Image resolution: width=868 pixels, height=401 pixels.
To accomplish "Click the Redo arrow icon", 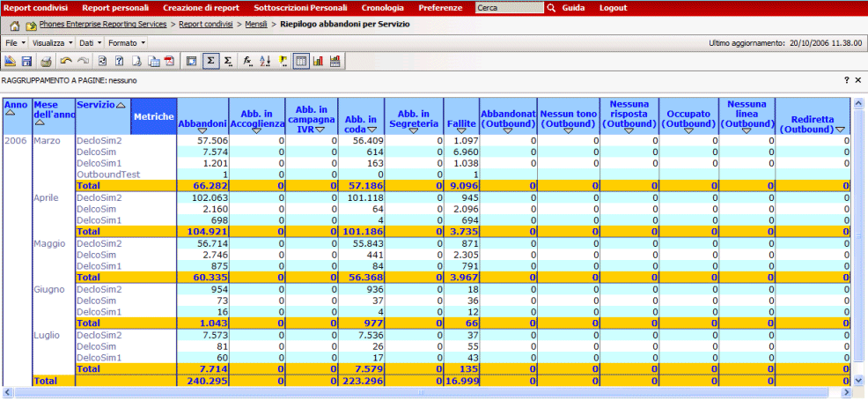I will (x=83, y=62).
